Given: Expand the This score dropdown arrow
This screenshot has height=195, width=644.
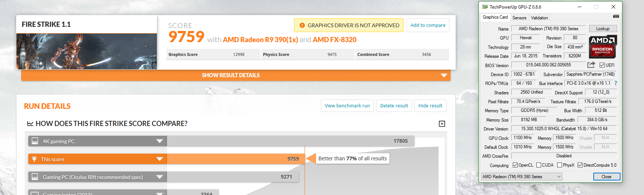Looking at the screenshot, I should pyautogui.click(x=160, y=159).
